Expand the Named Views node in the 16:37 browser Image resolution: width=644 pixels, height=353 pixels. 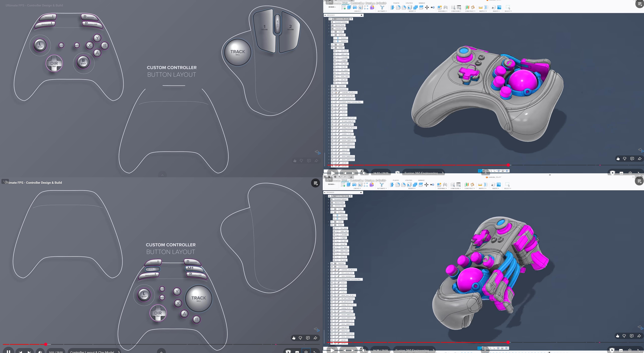pos(329,25)
